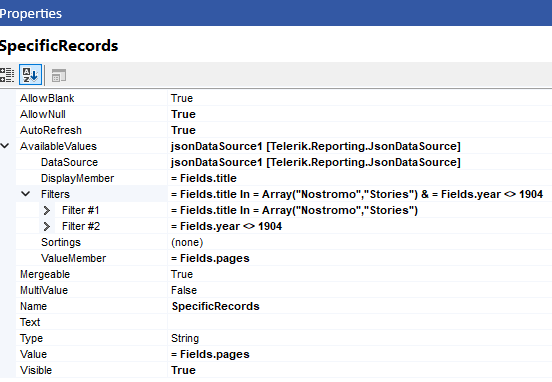Image resolution: width=552 pixels, height=382 pixels.
Task: Collapse the Filters group
Action: pos(25,194)
